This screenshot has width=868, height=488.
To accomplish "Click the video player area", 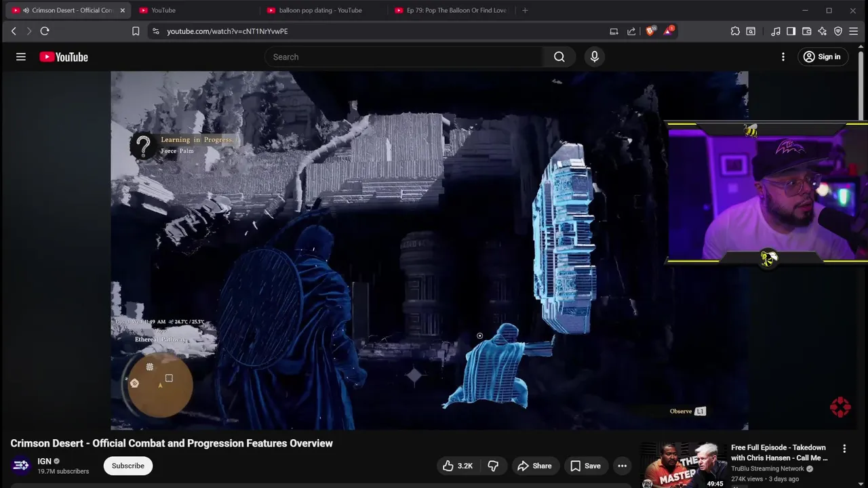I will 429,250.
